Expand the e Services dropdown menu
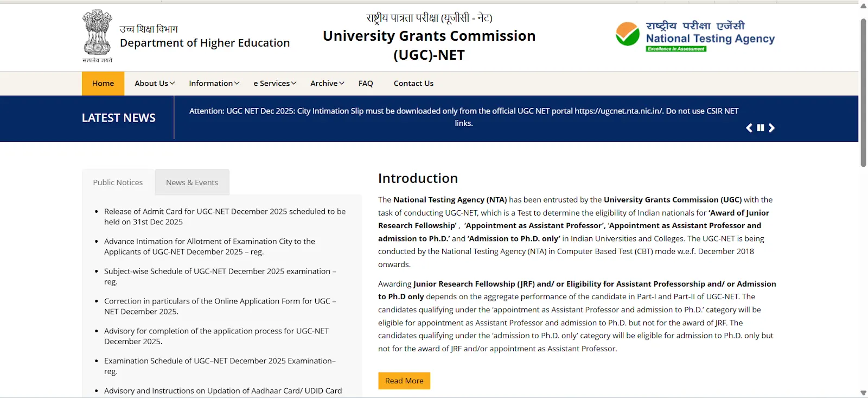Screen dimensions: 868x398 (x=275, y=83)
